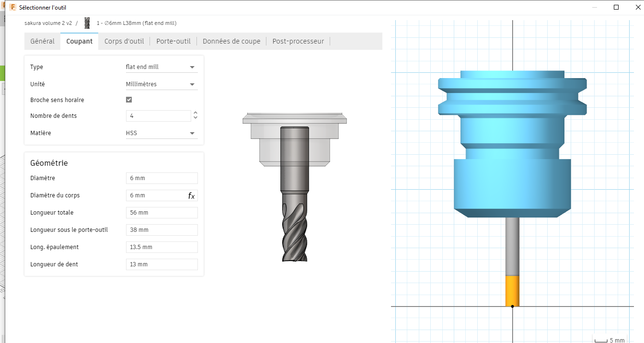Click the blue tool holder in viewer
The image size is (644, 343).
click(x=512, y=144)
